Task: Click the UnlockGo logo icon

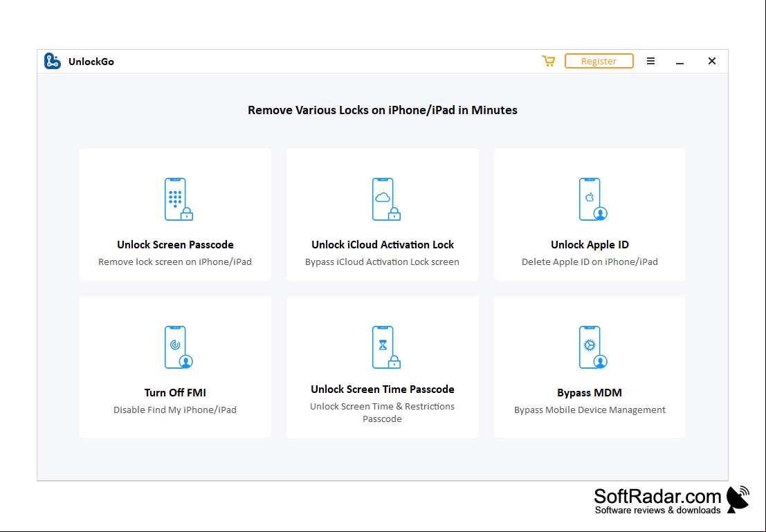Action: [x=53, y=61]
